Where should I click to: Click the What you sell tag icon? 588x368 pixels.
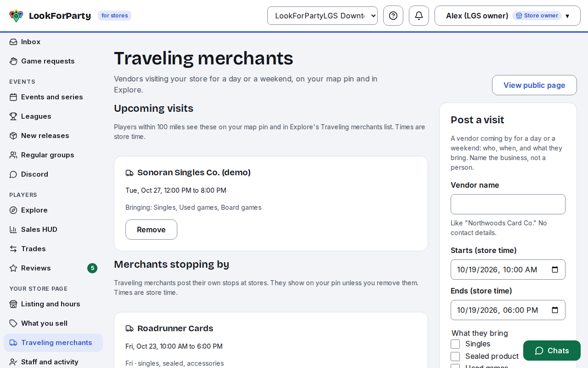click(13, 323)
